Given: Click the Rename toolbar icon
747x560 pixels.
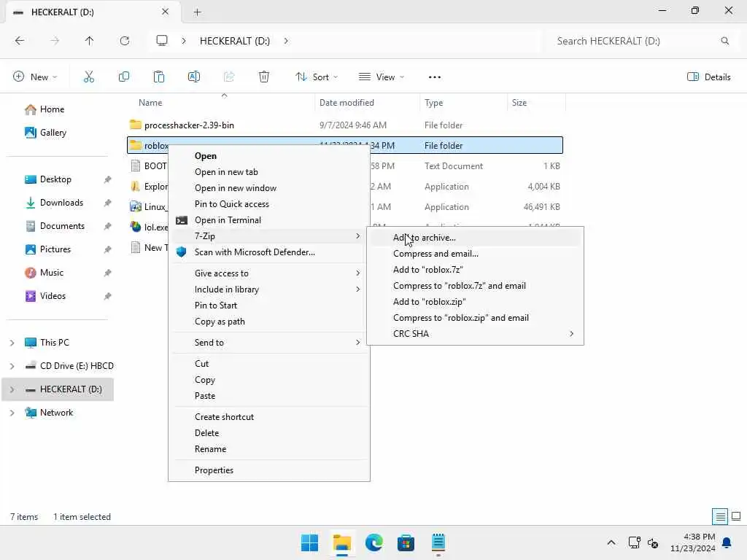Looking at the screenshot, I should (x=194, y=77).
